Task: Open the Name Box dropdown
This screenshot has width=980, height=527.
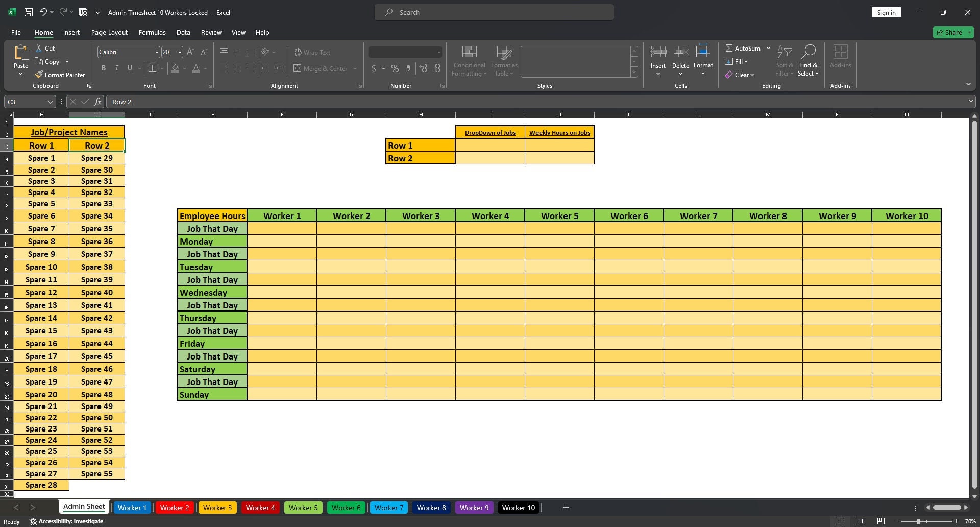Action: coord(50,102)
